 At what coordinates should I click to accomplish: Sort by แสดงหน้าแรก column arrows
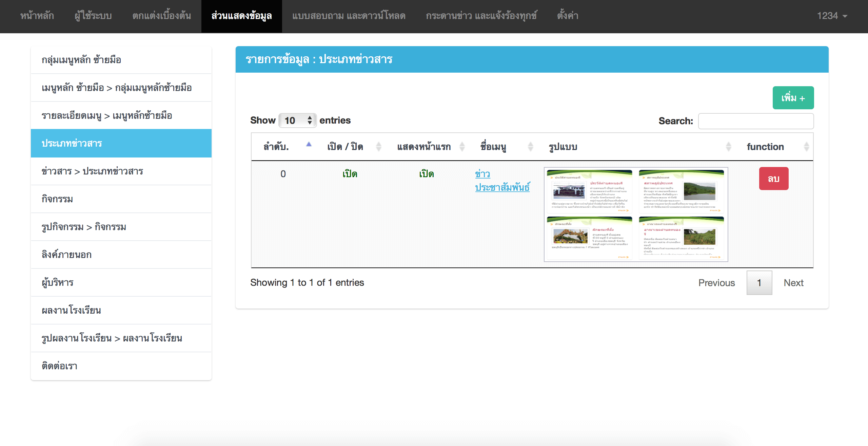462,147
